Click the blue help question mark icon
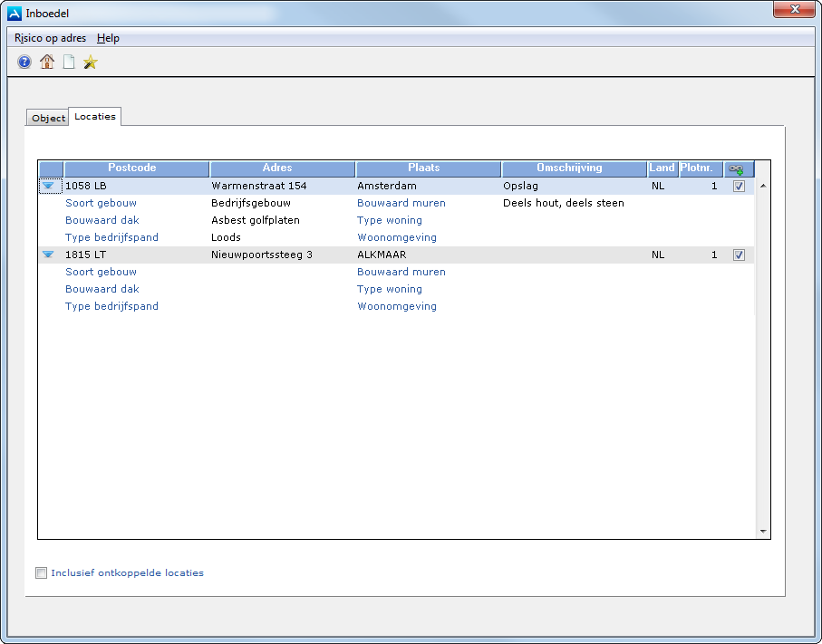The image size is (822, 644). (x=24, y=62)
